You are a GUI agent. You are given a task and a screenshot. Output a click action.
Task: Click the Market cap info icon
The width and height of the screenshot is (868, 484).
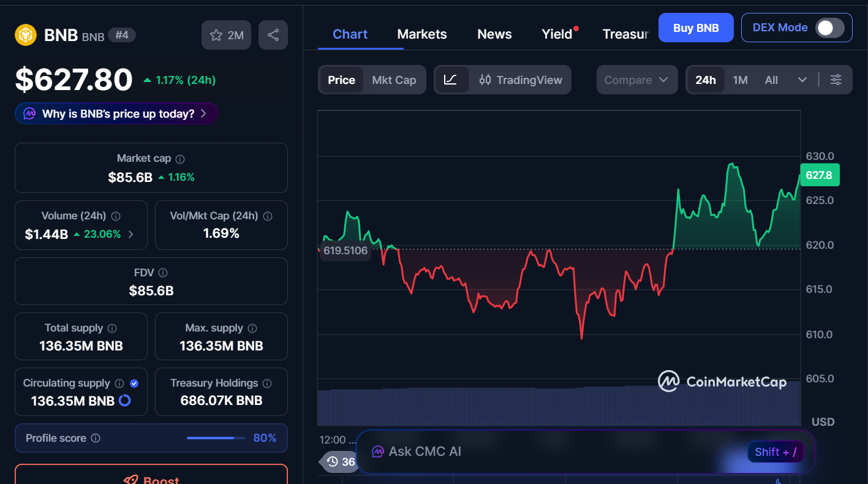pos(179,158)
